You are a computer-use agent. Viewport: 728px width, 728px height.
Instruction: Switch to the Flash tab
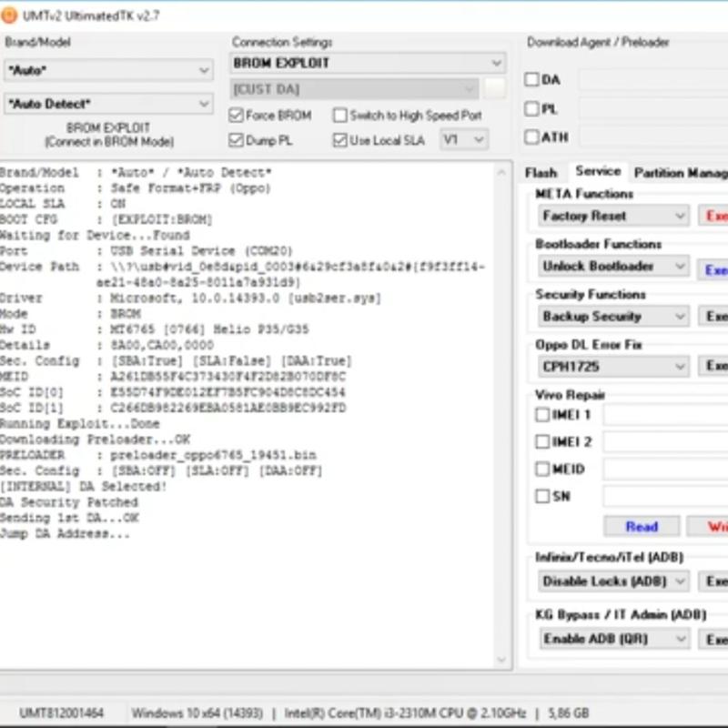tap(541, 173)
